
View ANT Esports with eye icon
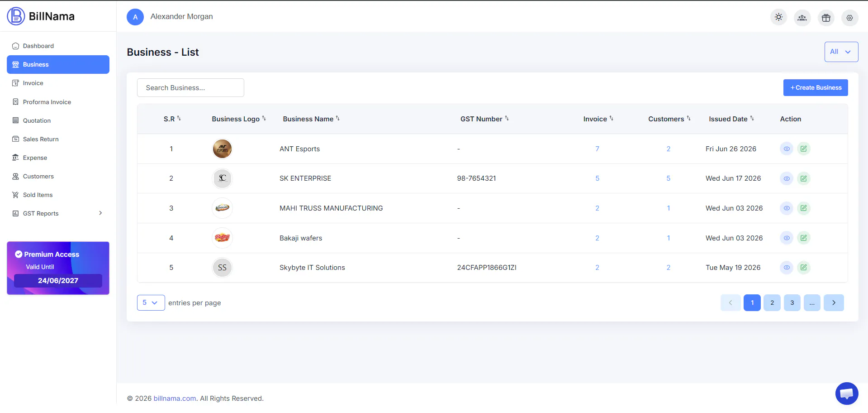pos(787,149)
